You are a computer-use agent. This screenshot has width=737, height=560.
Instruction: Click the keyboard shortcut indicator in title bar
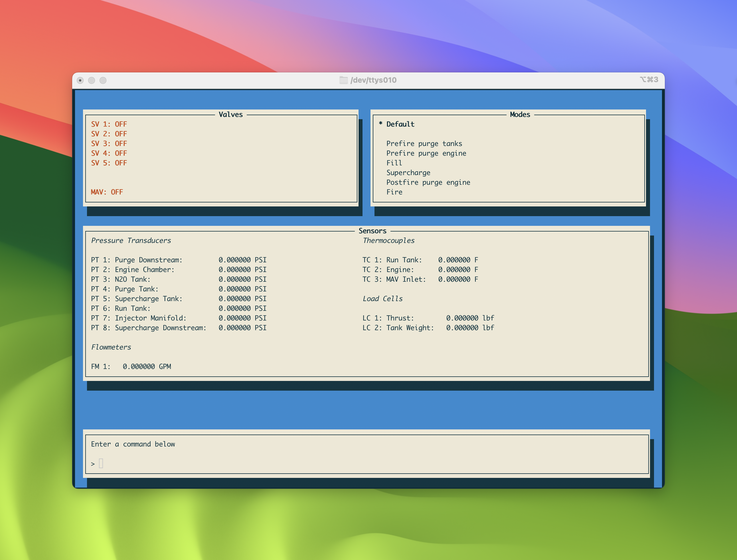pyautogui.click(x=649, y=80)
